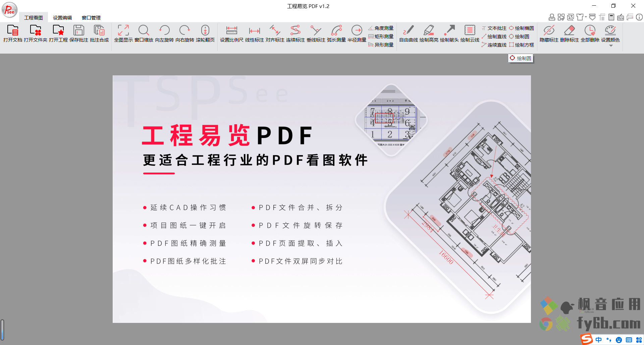Open user account icon in title area

pyautogui.click(x=552, y=17)
